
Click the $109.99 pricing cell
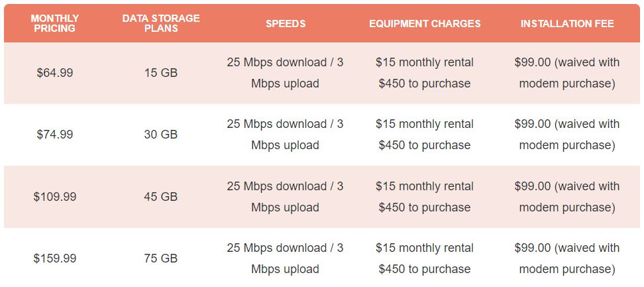[54, 197]
